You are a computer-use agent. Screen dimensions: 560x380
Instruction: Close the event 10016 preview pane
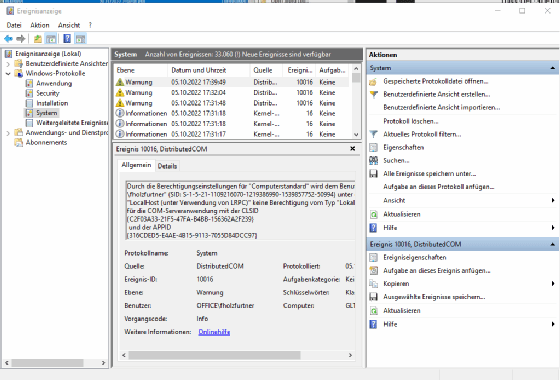click(x=352, y=149)
